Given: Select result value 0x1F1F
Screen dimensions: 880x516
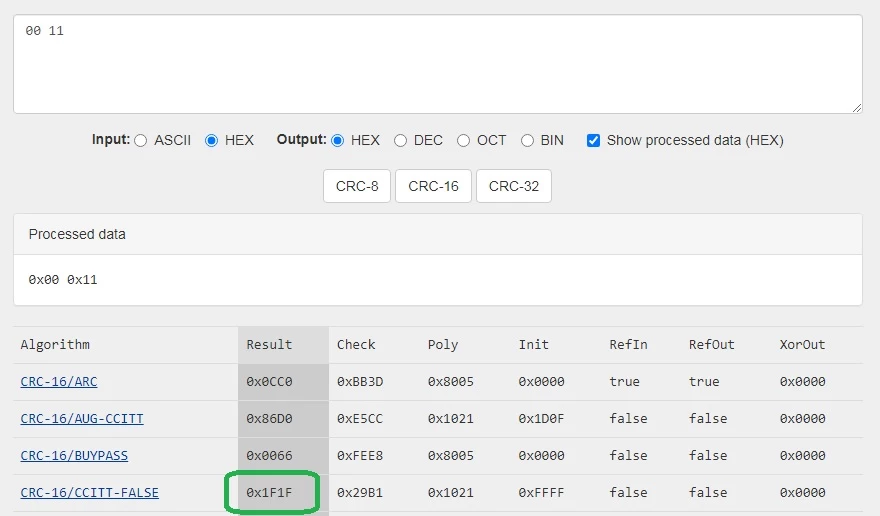Looking at the screenshot, I should (x=269, y=493).
